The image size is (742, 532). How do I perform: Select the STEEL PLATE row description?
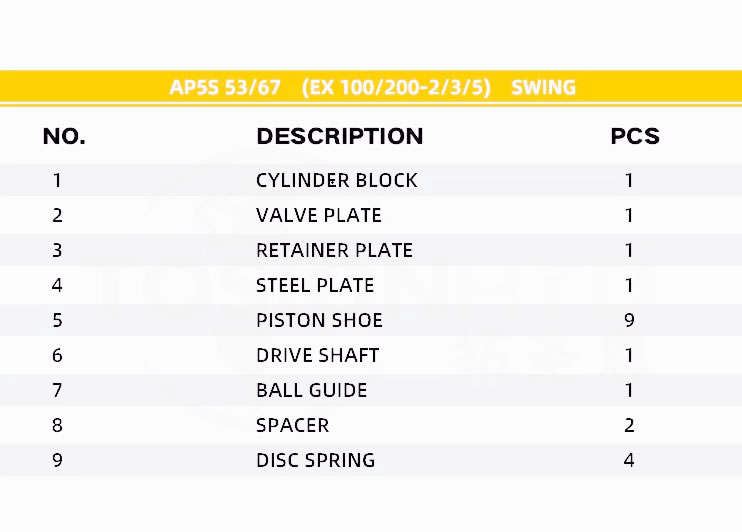[x=315, y=286]
